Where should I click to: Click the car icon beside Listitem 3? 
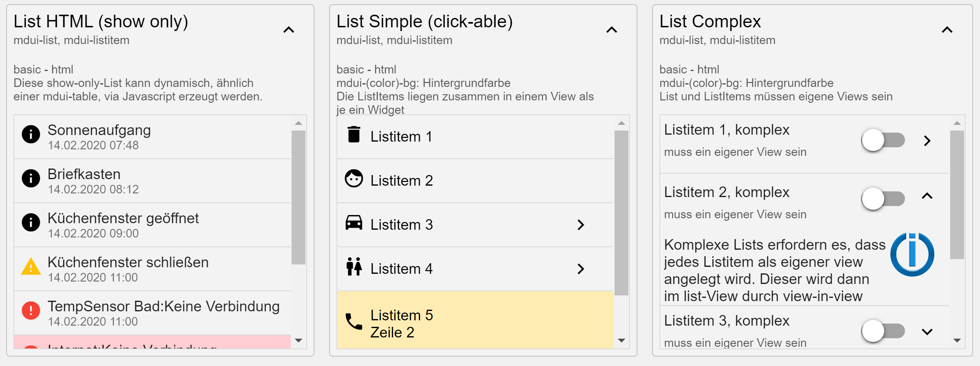(354, 223)
